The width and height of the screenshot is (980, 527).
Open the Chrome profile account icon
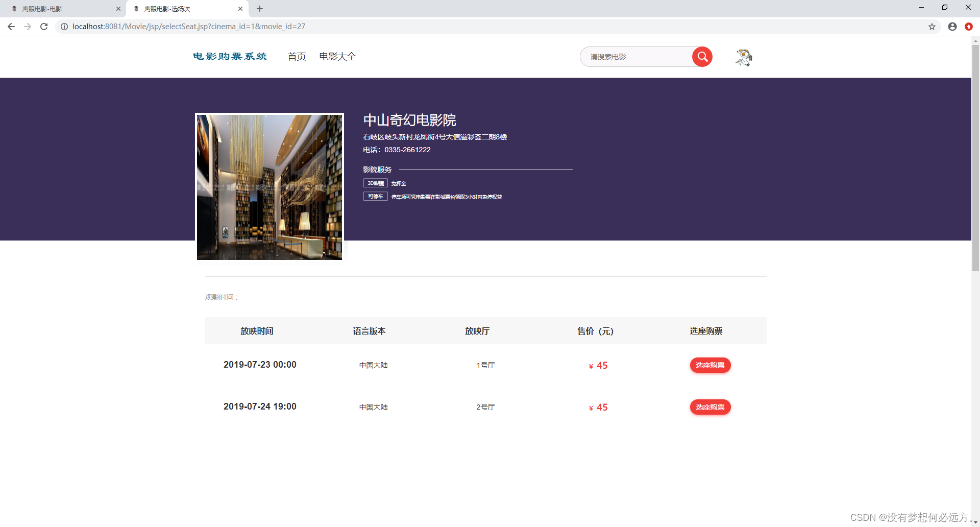coord(952,27)
